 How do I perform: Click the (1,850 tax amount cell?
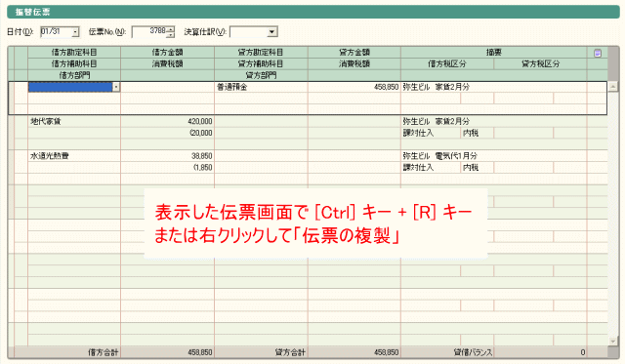[167, 168]
